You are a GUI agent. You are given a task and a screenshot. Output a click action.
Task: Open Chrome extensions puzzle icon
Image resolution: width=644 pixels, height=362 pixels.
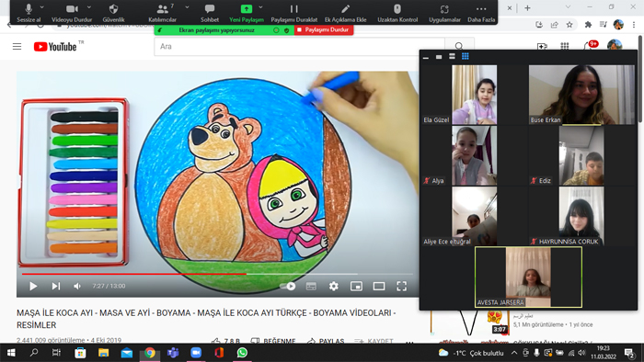[x=588, y=25]
